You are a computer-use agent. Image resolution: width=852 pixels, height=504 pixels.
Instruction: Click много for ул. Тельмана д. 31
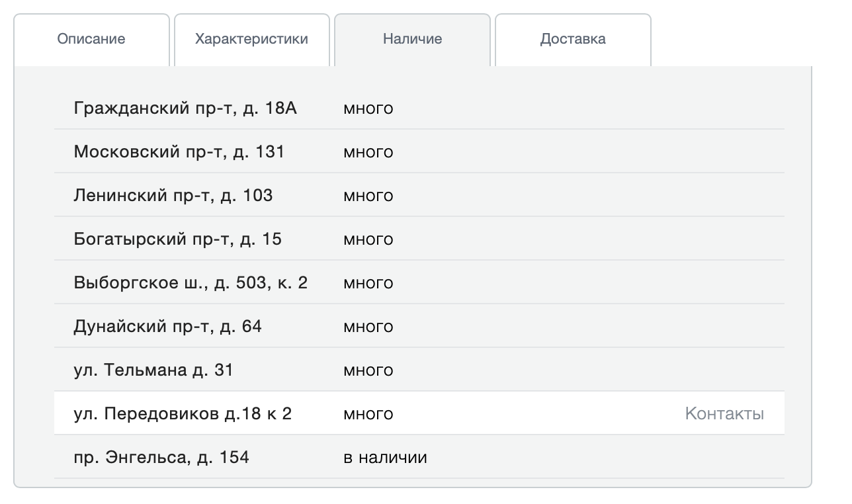[368, 370]
